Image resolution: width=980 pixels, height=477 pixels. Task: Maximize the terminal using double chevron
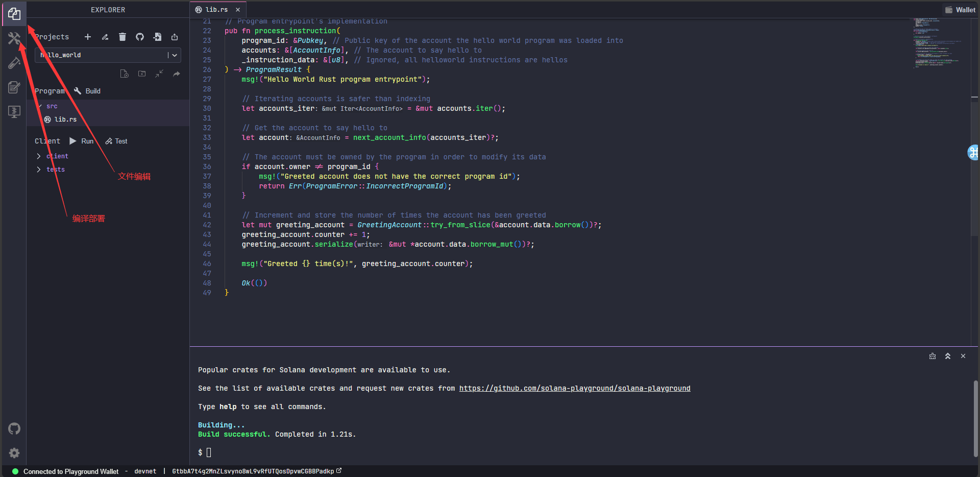tap(948, 356)
